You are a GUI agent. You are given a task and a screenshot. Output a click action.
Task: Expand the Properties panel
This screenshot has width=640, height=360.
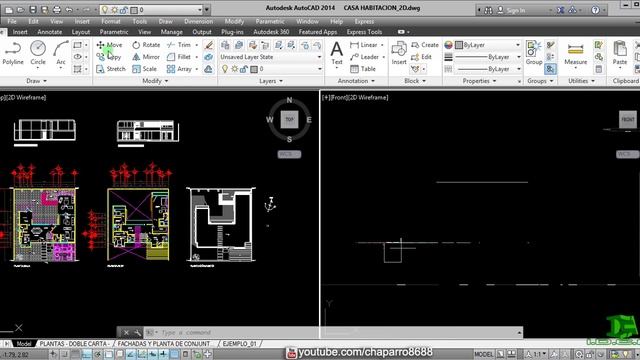[479, 81]
